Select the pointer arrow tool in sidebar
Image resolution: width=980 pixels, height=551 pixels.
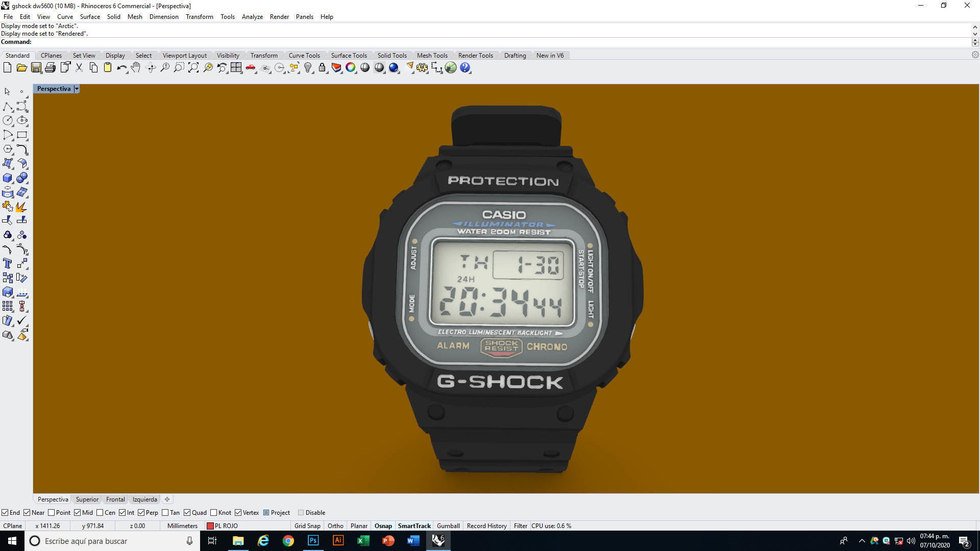tap(7, 92)
